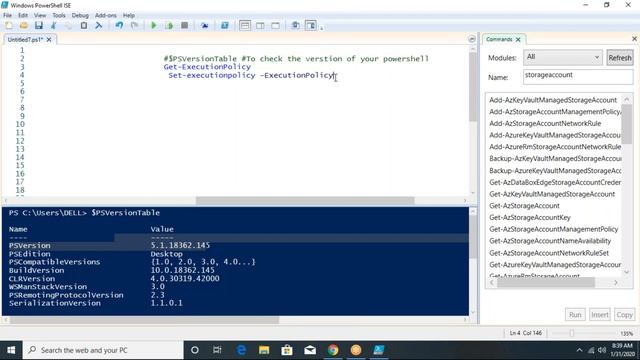Click the Get-ExecutionPolicy line in the editor
The width and height of the screenshot is (640, 360).
[x=207, y=67]
